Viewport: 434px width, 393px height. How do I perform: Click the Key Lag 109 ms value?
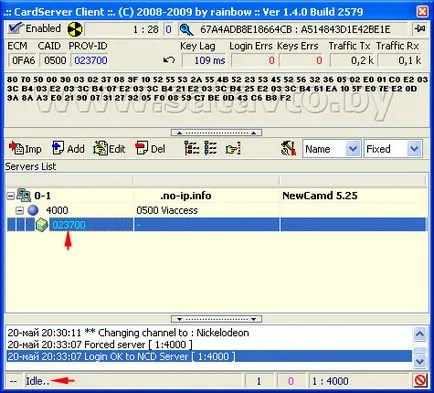pos(205,61)
